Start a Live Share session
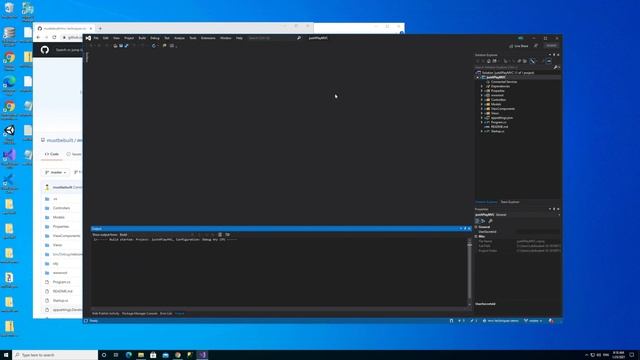This screenshot has height=360, width=640. click(x=518, y=46)
